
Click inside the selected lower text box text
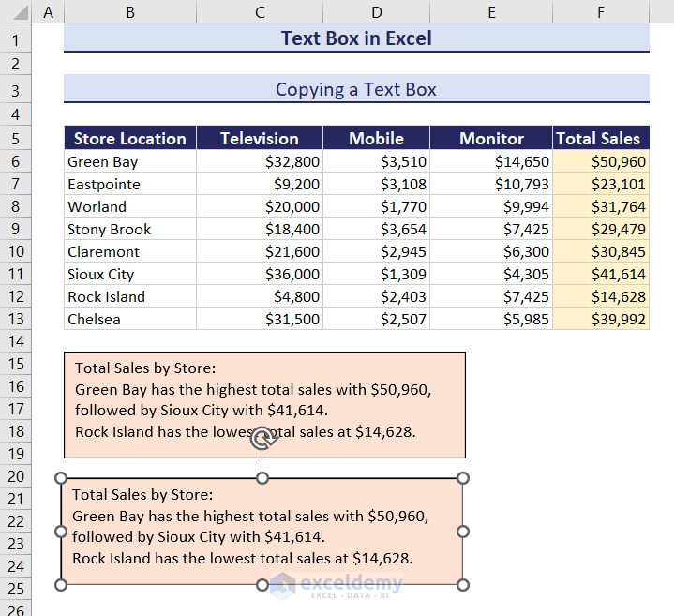point(250,527)
